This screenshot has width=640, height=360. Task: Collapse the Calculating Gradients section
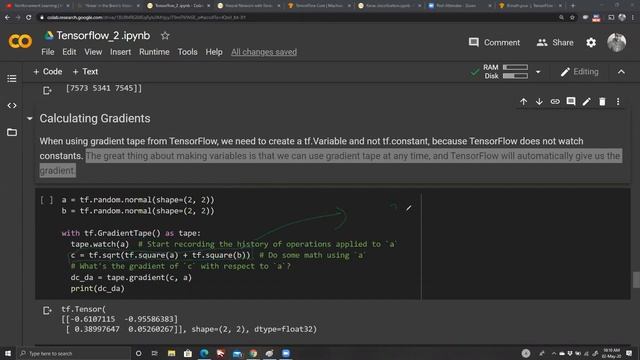[x=29, y=119]
